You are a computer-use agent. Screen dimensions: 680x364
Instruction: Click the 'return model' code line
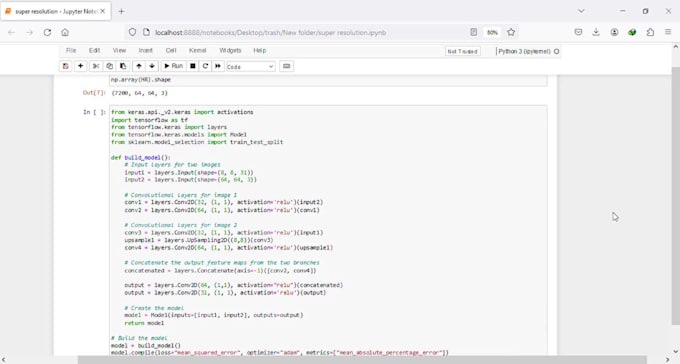[144, 323]
